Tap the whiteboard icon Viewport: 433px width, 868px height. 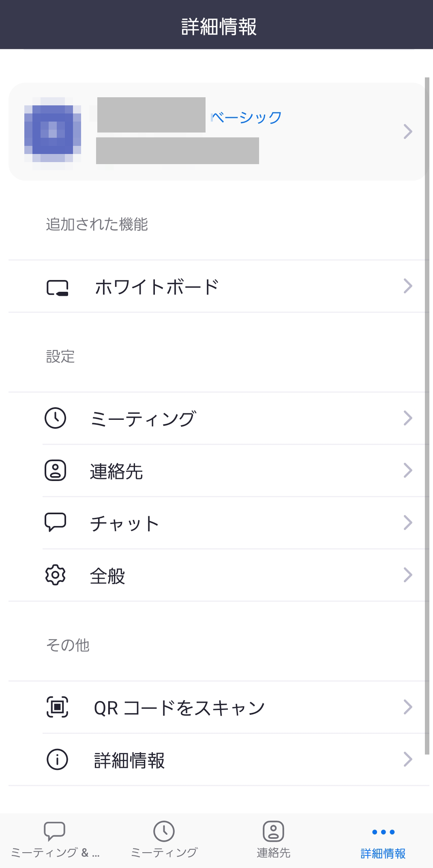point(57,288)
